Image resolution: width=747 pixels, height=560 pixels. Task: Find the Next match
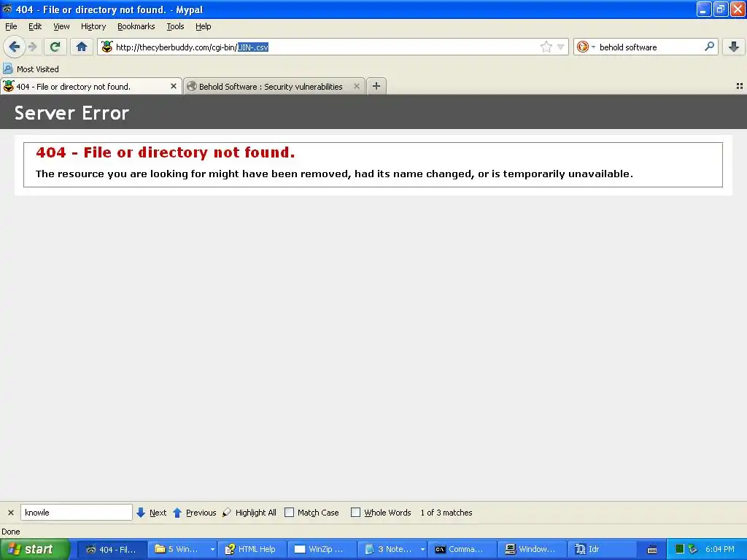click(152, 513)
